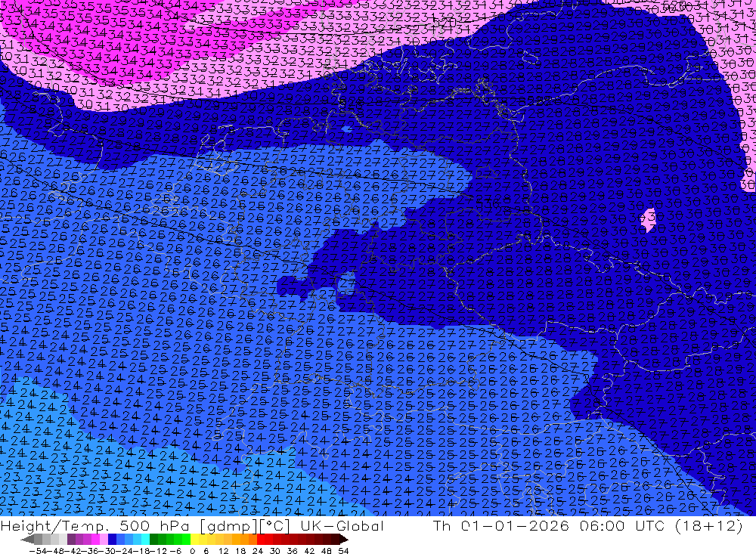Image resolution: width=756 pixels, height=554 pixels.
Task: Click the '06:00 UTC' time label
Action: tap(623, 525)
